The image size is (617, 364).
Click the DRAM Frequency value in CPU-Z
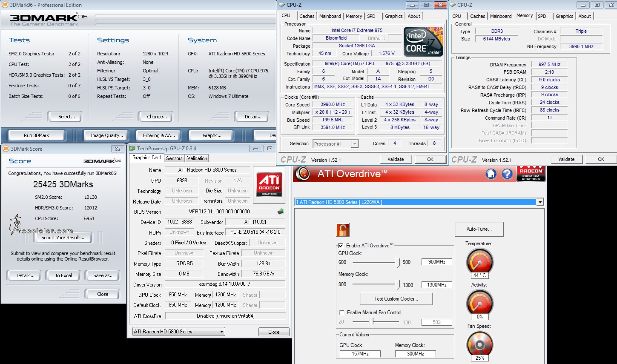point(549,65)
